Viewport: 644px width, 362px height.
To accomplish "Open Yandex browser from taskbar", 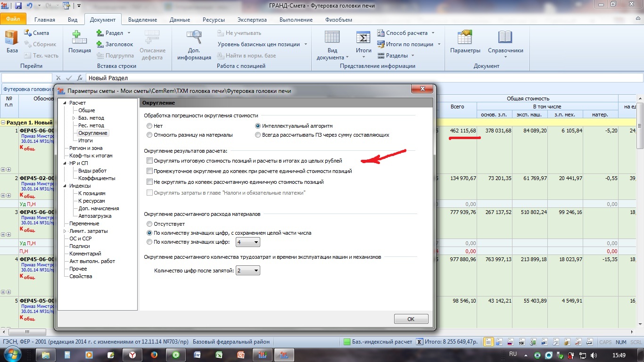I will [133, 354].
